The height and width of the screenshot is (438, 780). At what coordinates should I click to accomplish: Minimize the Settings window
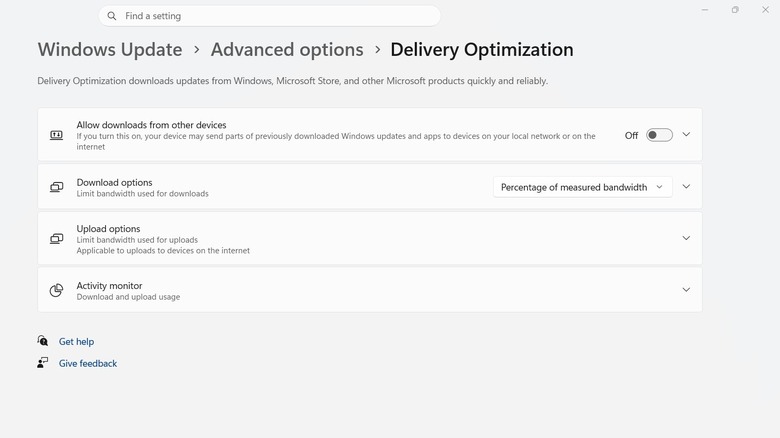point(705,10)
